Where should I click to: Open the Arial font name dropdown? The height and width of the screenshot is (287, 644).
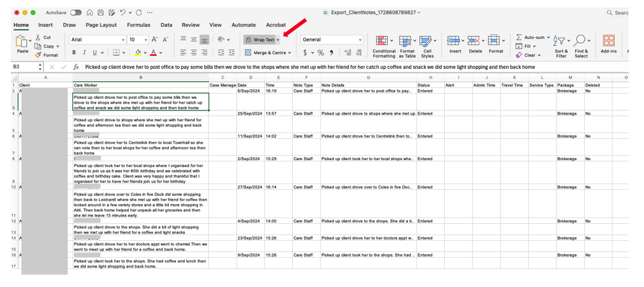(x=123, y=40)
